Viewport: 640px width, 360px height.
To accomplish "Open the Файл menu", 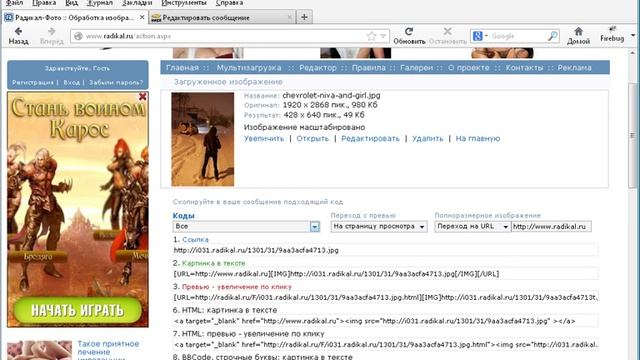I will point(14,3).
